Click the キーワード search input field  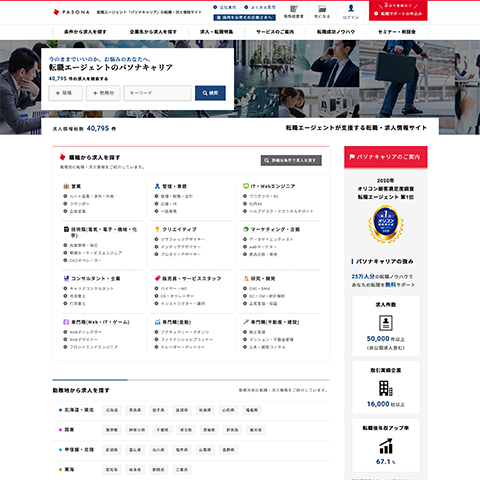coord(157,93)
